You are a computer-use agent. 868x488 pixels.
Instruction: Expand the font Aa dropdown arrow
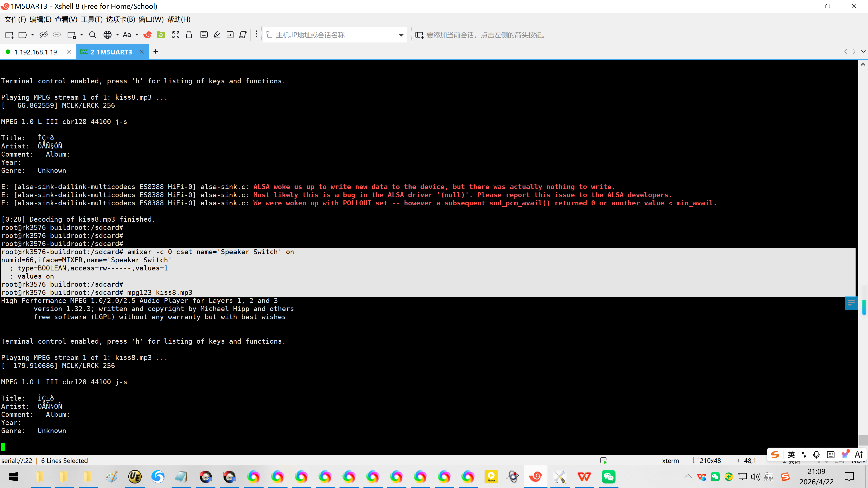[x=137, y=35]
